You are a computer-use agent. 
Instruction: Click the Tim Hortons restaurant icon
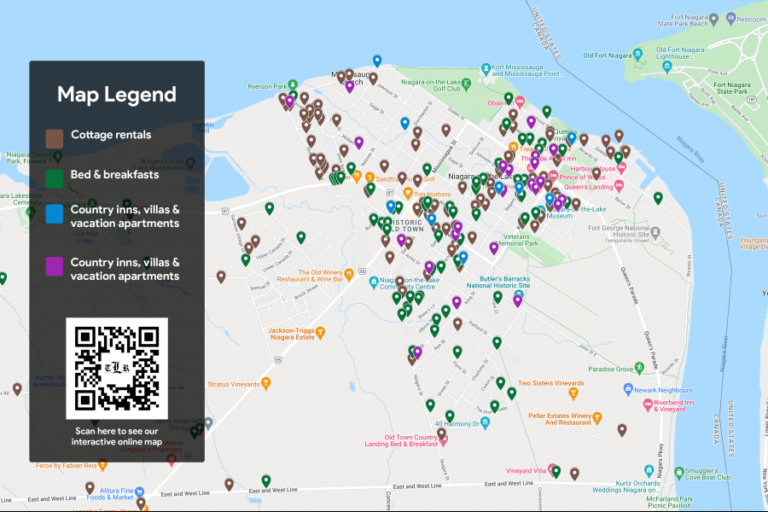click(408, 193)
